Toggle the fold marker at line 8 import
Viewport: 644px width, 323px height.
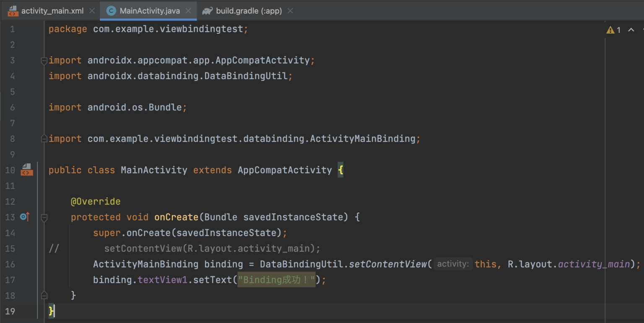click(x=44, y=138)
